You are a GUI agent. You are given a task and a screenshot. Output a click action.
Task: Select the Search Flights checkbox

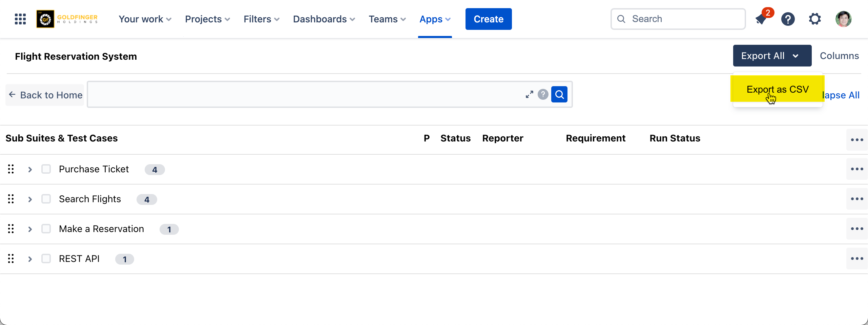46,199
